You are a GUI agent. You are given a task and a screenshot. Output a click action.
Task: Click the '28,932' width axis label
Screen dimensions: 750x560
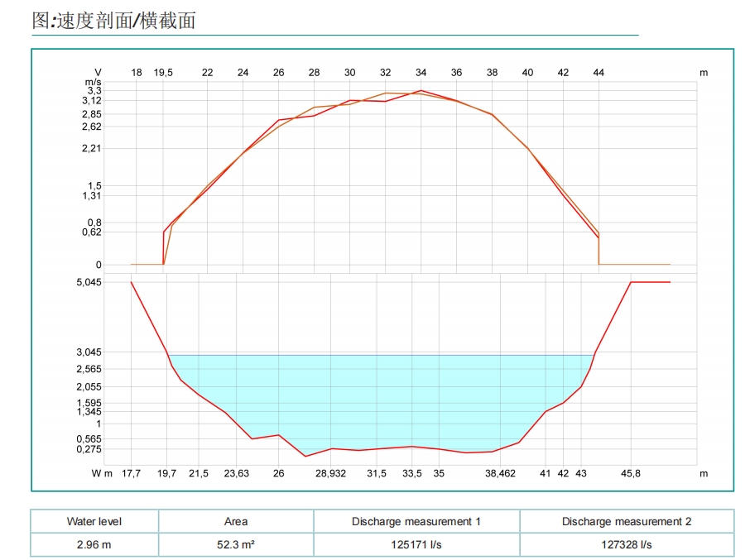pyautogui.click(x=330, y=473)
